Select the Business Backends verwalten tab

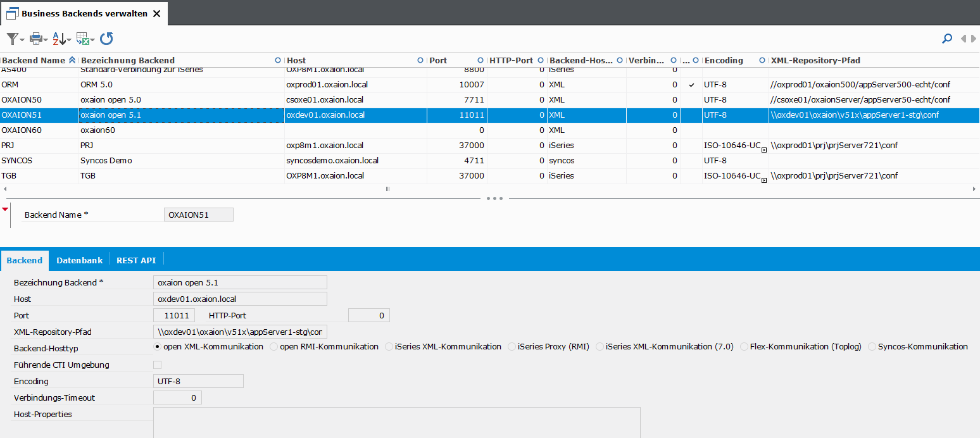point(85,13)
